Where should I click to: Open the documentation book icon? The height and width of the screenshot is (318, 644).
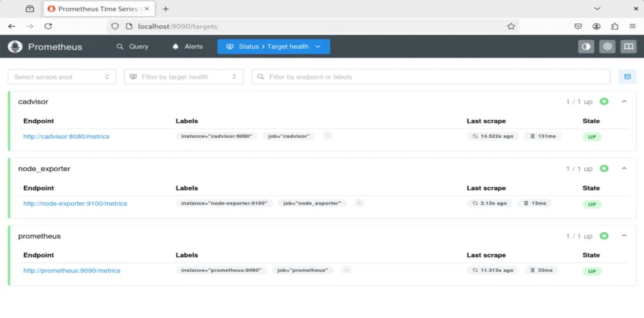pyautogui.click(x=628, y=47)
